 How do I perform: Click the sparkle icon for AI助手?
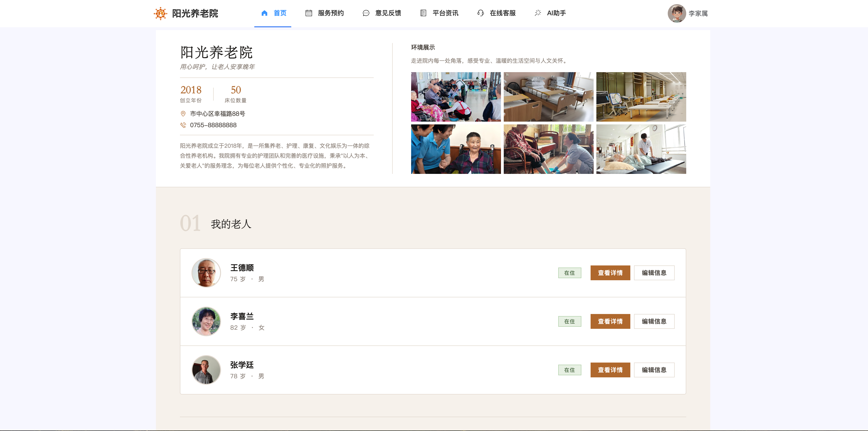pos(538,13)
